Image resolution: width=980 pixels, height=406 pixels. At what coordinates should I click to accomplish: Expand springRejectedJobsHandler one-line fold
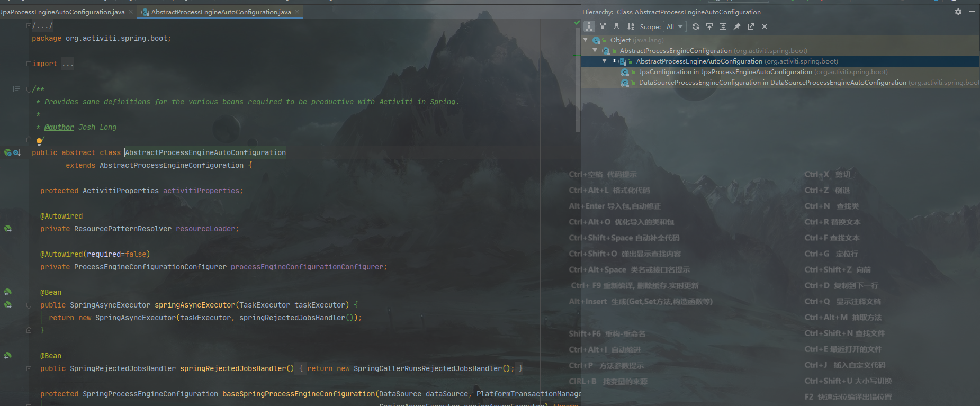(x=29, y=368)
